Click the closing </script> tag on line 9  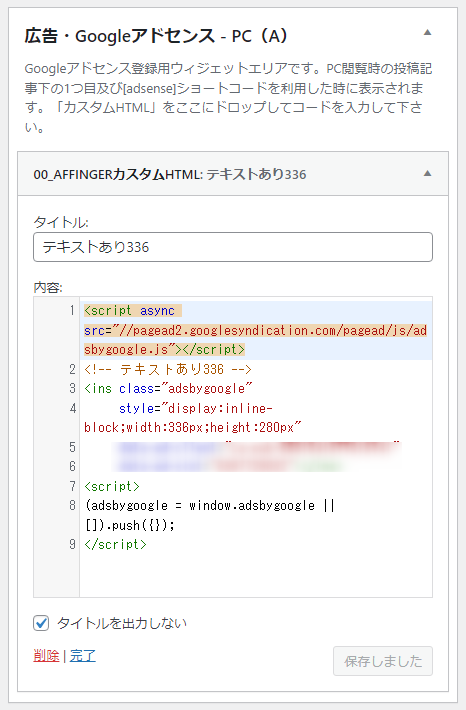pos(115,544)
